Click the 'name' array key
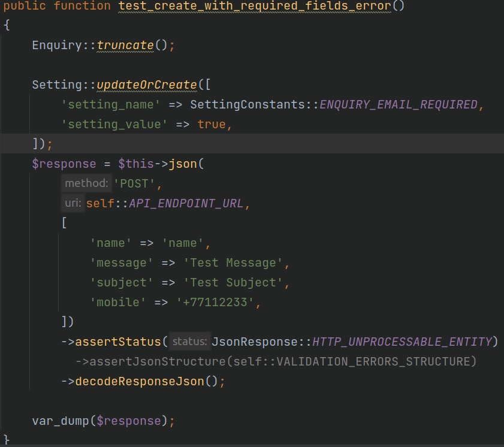This screenshot has height=447, width=504. pos(111,243)
